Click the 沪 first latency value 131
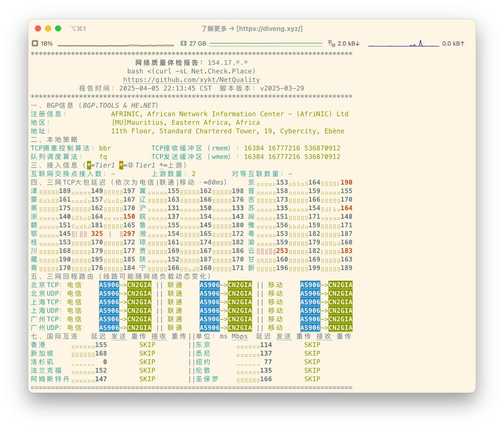 click(174, 208)
